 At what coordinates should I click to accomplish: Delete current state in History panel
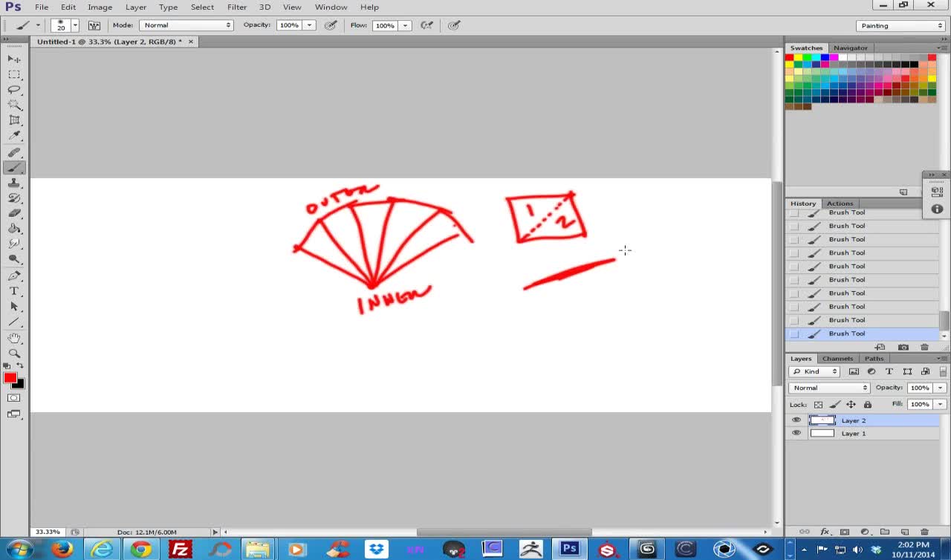(x=924, y=347)
